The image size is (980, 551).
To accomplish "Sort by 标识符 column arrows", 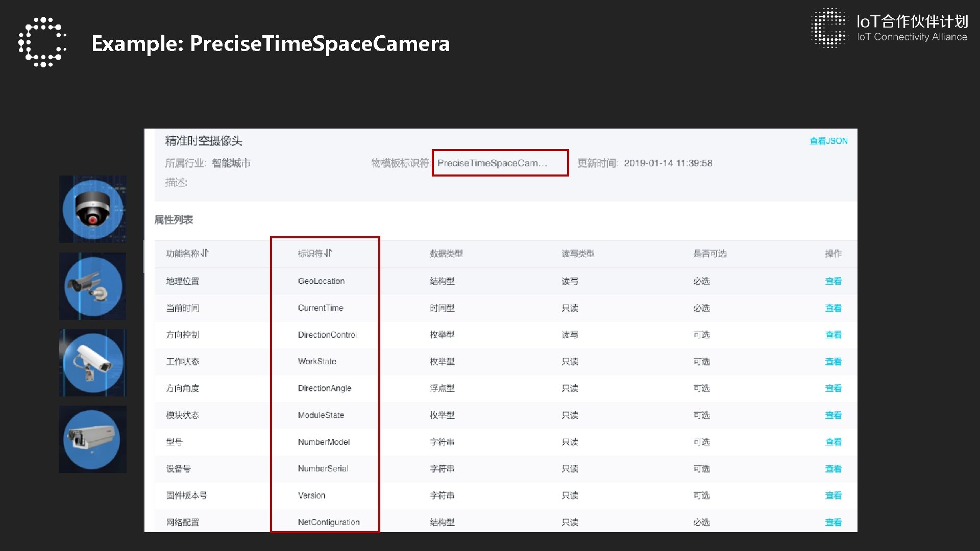I will click(328, 253).
